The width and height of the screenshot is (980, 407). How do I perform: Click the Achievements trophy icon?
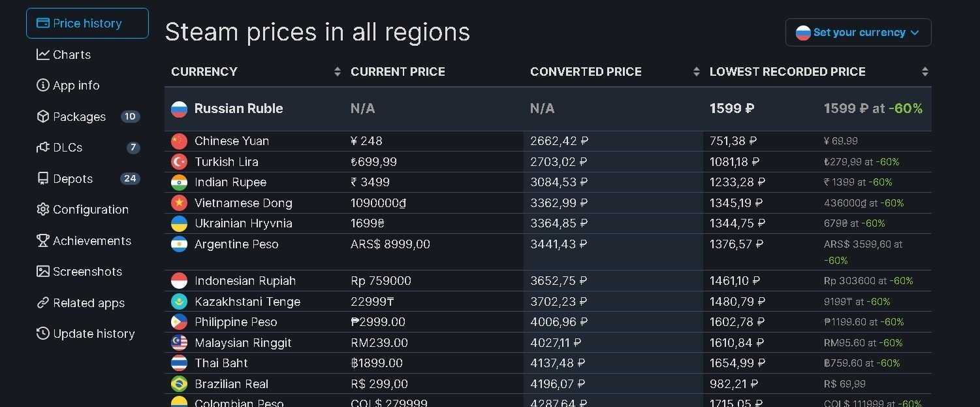43,240
